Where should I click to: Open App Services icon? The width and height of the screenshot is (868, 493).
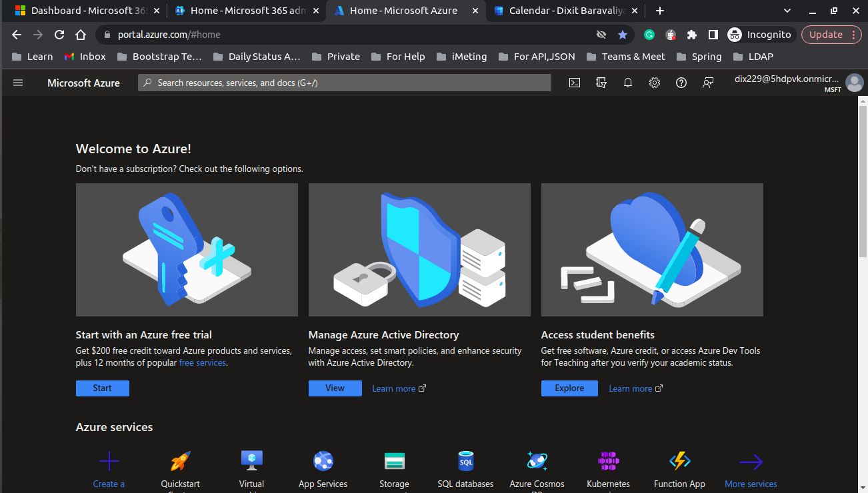[x=323, y=461]
